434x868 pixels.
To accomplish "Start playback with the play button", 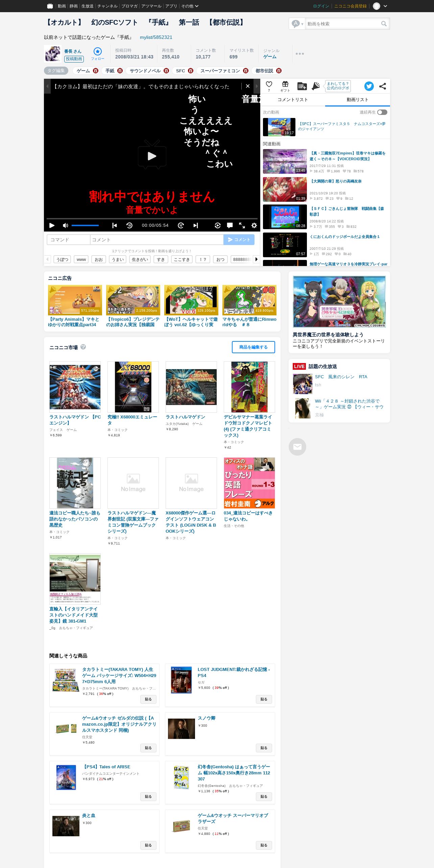I will click(x=52, y=225).
